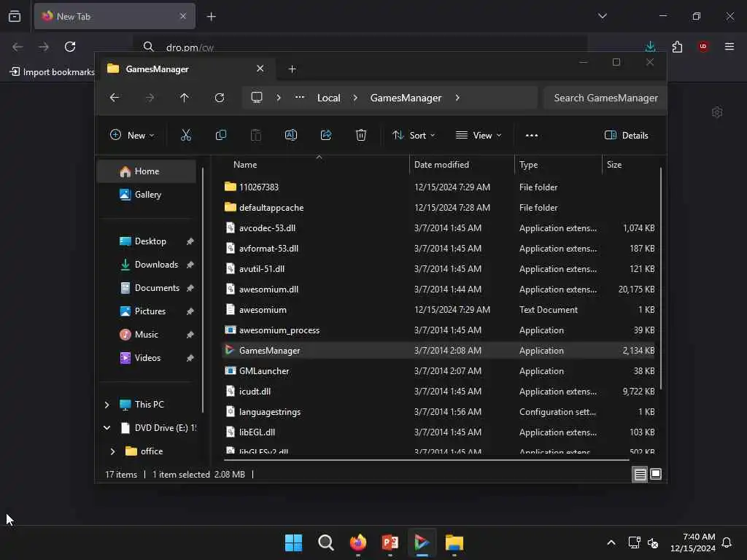Open Gallery in the navigation pane
The width and height of the screenshot is (747, 560).
(x=147, y=194)
